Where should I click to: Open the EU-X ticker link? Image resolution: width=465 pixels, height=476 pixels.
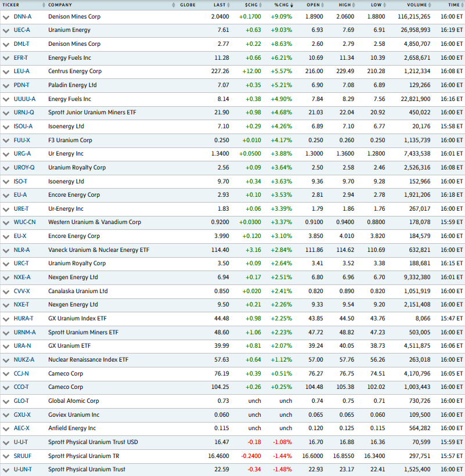(20, 236)
